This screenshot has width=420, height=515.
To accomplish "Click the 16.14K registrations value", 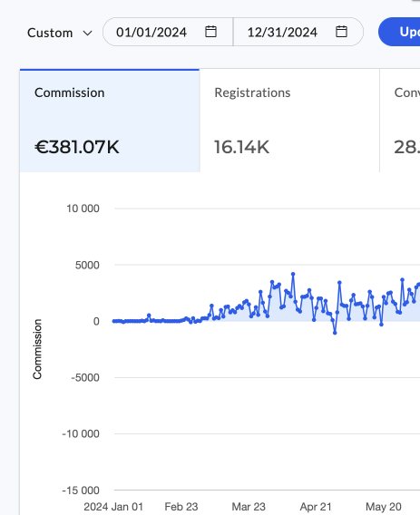I will 241,147.
